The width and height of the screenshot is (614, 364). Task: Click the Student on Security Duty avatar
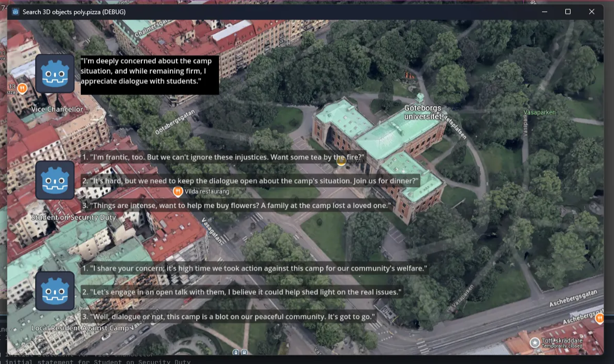[55, 180]
